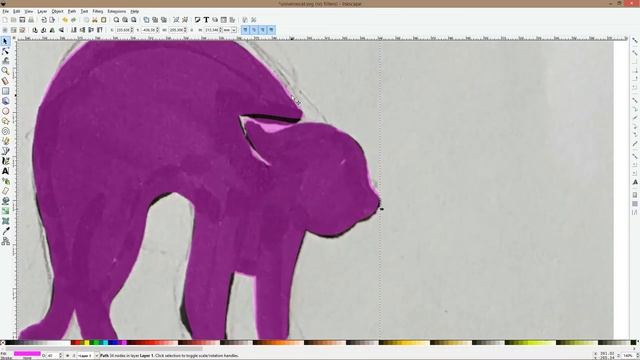Select the Connector tool
The width and height of the screenshot is (640, 360).
[5, 241]
